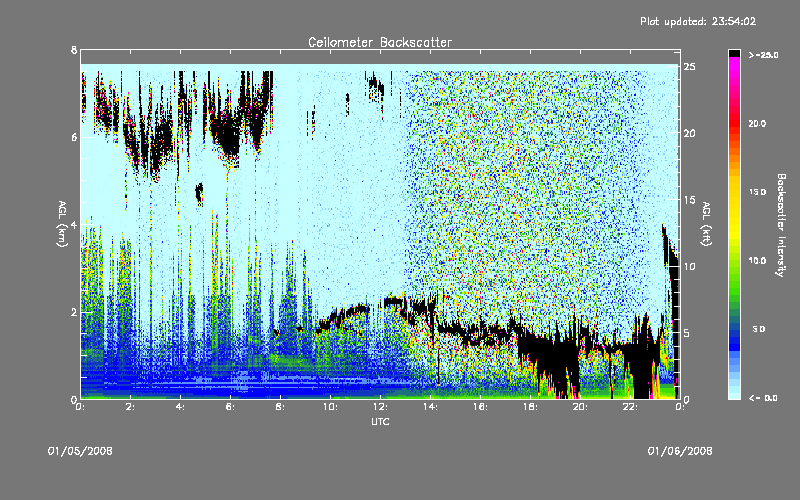This screenshot has width=800, height=500.
Task: Click the '10:' hour tick on time axis
Action: click(x=331, y=407)
